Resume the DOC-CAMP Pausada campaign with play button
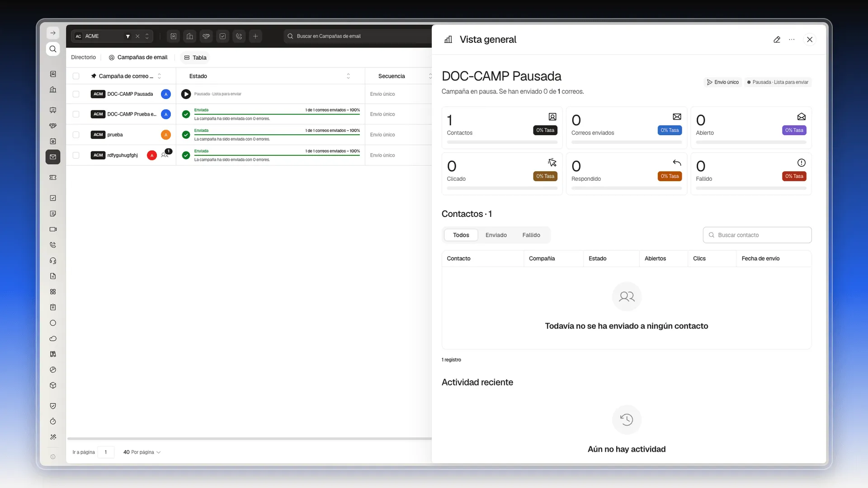 (x=186, y=94)
